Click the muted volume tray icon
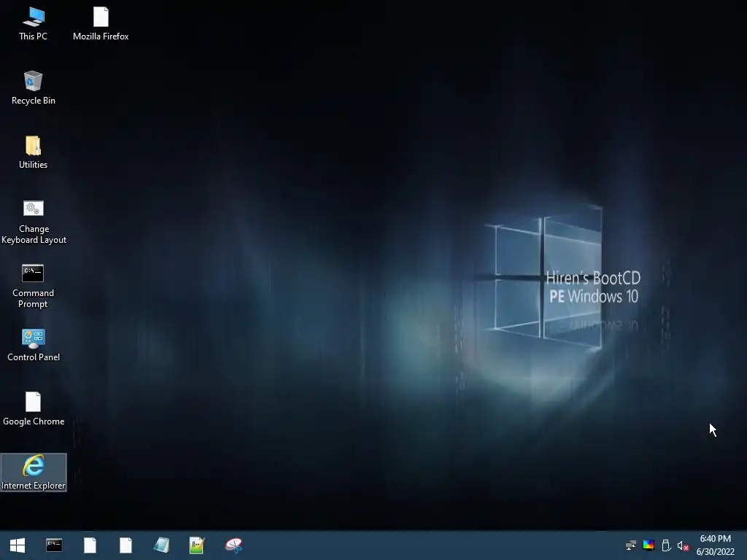 [x=683, y=545]
